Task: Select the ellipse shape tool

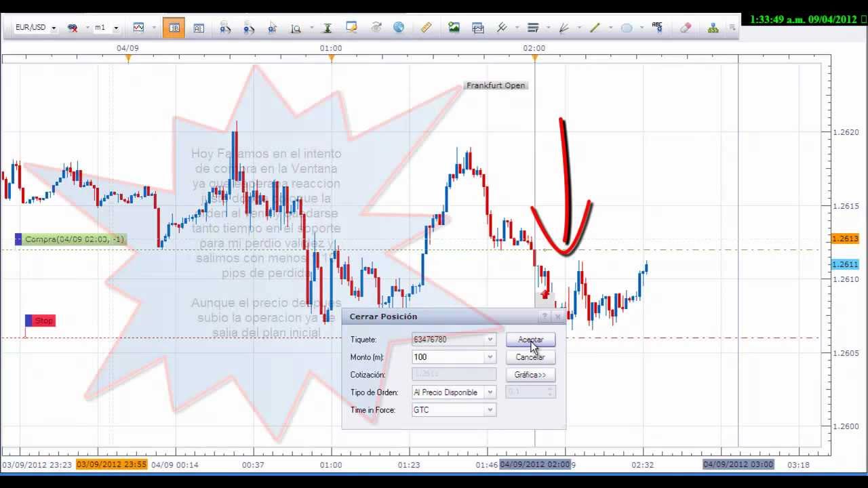Action: pos(627,28)
